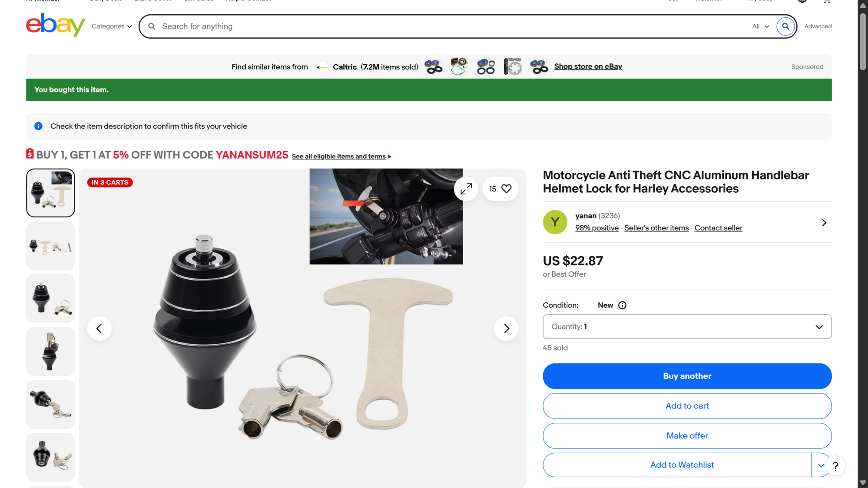Image resolution: width=868 pixels, height=488 pixels.
Task: Click the blue search magnifier button
Action: pos(785,26)
